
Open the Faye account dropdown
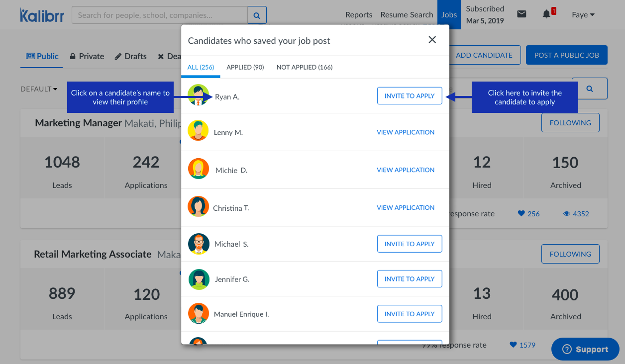pos(583,15)
